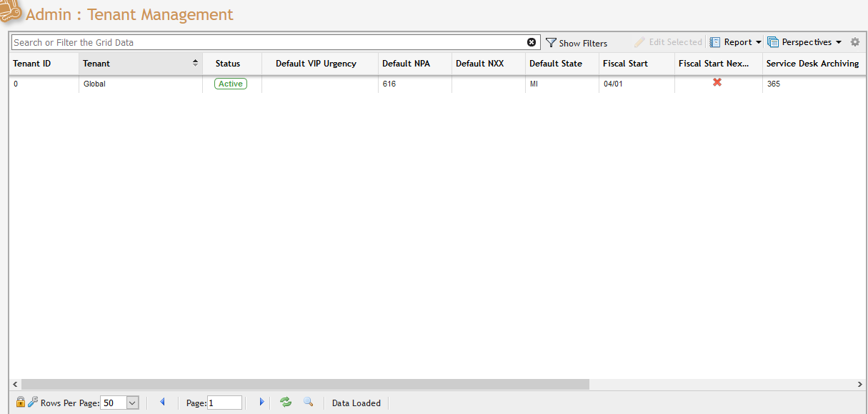
Task: Click the horizontal scrollbar thumb
Action: coord(305,385)
